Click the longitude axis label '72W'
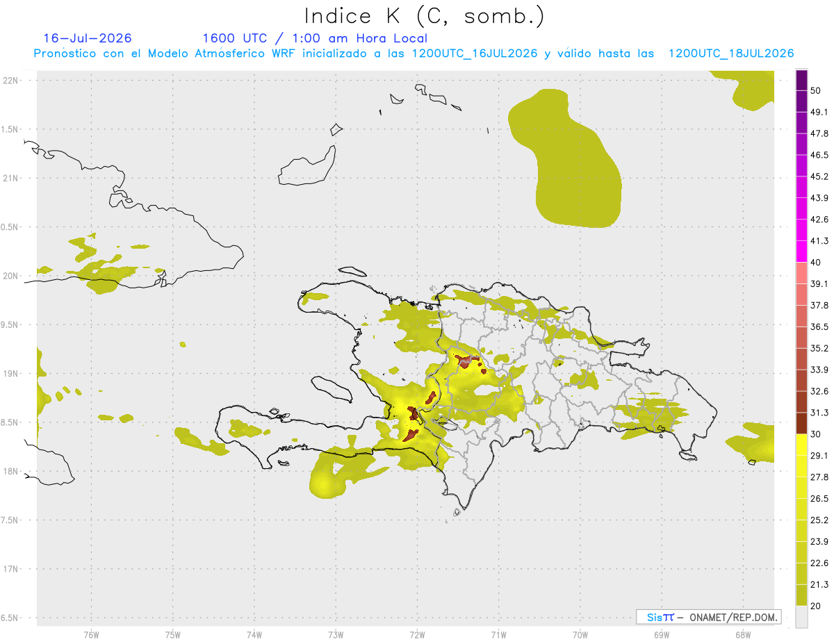Image resolution: width=834 pixels, height=644 pixels. [x=418, y=635]
